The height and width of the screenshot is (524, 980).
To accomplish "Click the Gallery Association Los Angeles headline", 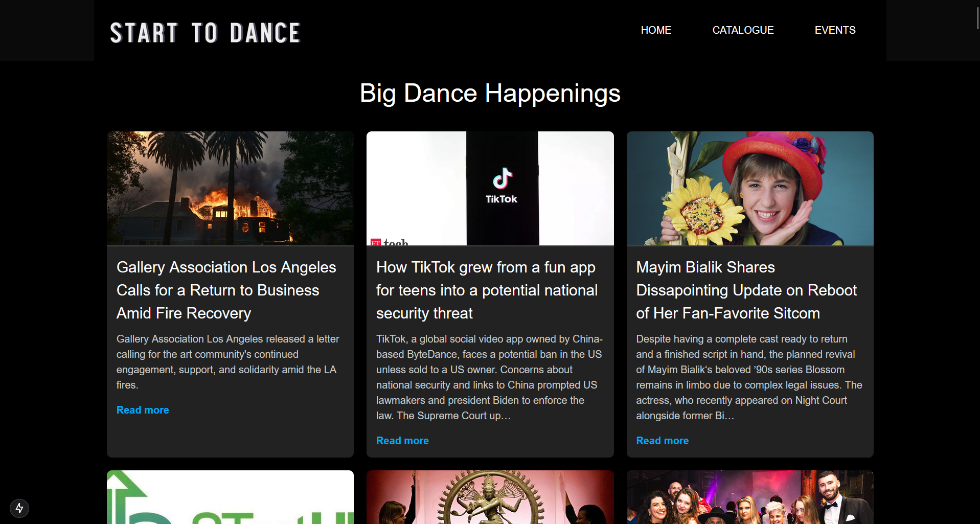I will [226, 290].
